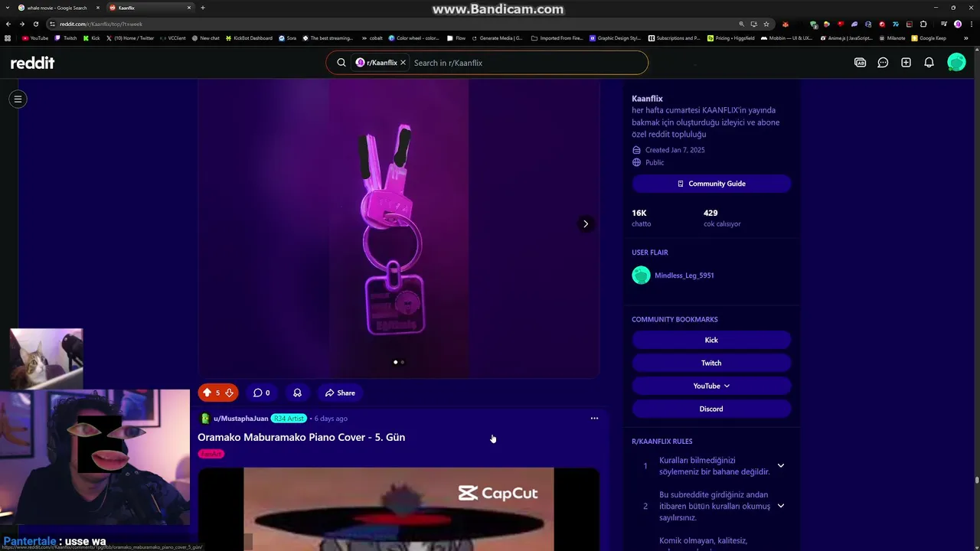Click the first gallery pagination dot
This screenshot has height=551, width=980.
(x=395, y=362)
